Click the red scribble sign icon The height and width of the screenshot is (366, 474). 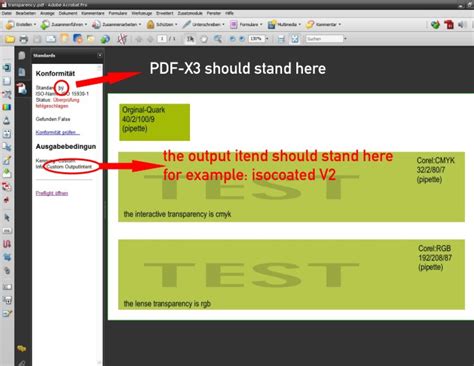pos(122,39)
